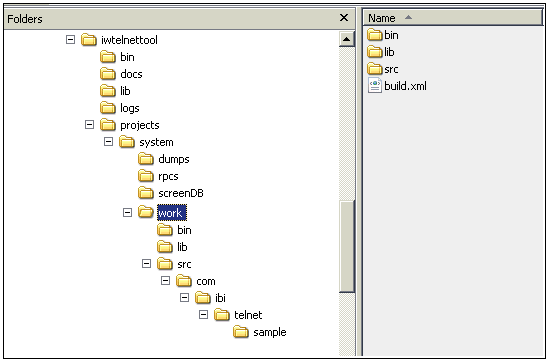Select the 'sample' folder label
548x360 pixels.
[x=269, y=332]
